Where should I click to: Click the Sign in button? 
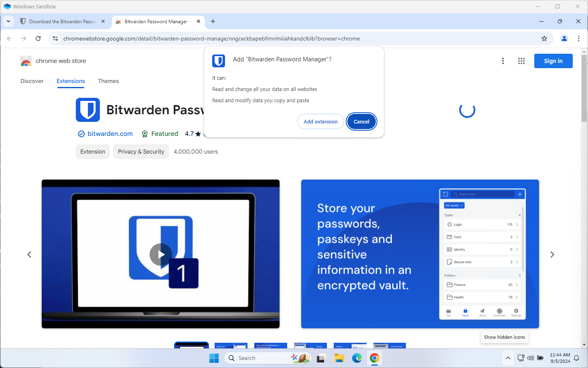click(553, 61)
